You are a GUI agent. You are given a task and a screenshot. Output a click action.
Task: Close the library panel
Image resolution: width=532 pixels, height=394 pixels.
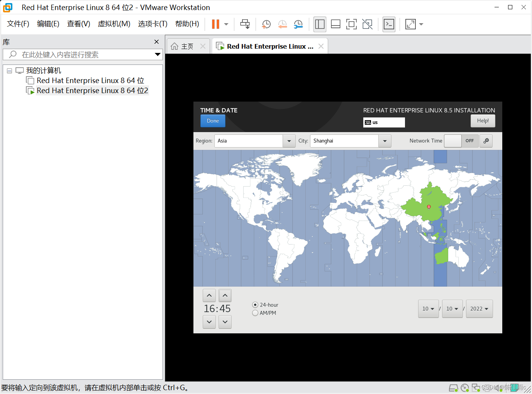(156, 42)
